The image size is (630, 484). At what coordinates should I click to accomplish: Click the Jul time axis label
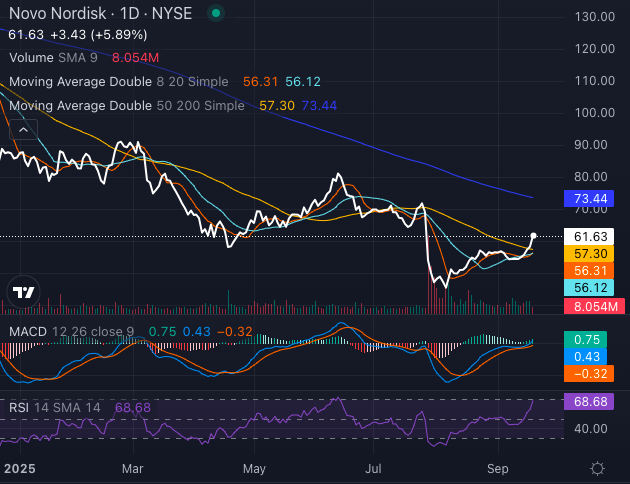click(x=373, y=469)
